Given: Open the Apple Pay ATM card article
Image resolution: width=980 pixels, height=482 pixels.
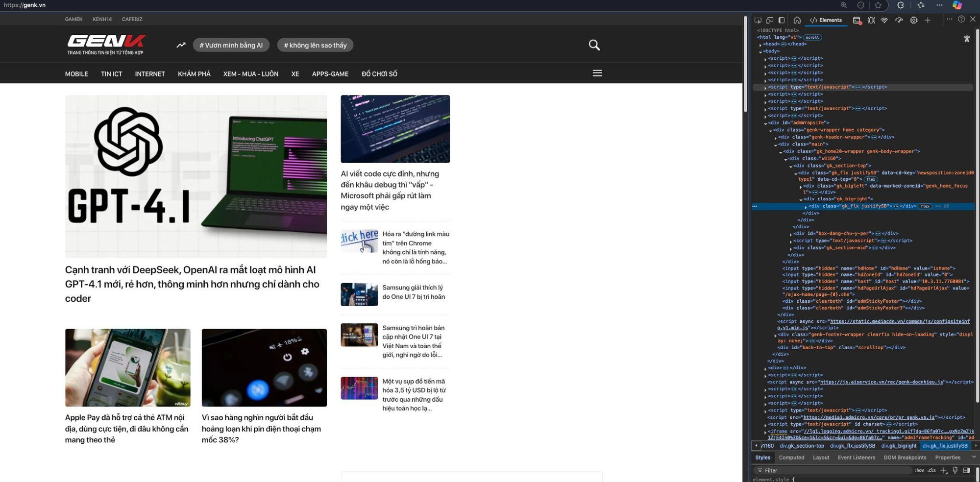Looking at the screenshot, I should tap(126, 429).
